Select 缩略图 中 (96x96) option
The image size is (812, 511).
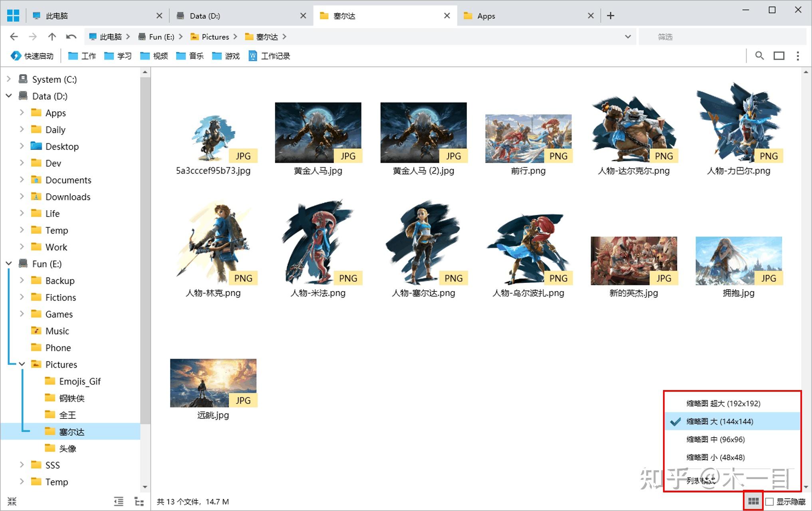pyautogui.click(x=732, y=439)
